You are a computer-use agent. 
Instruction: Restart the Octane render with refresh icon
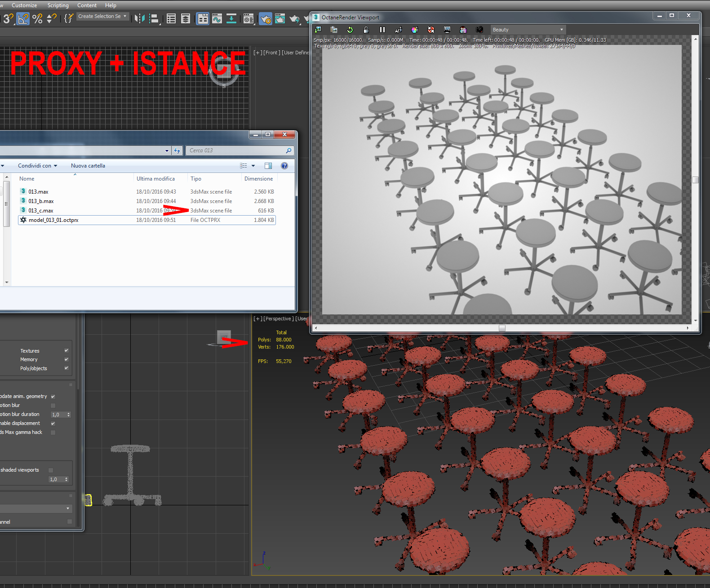point(350,30)
